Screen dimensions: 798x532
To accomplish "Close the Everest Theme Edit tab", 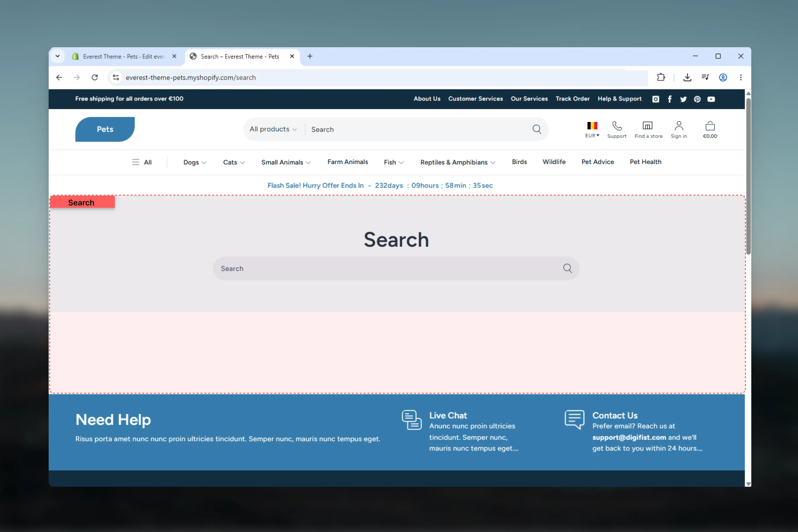I will pos(174,56).
